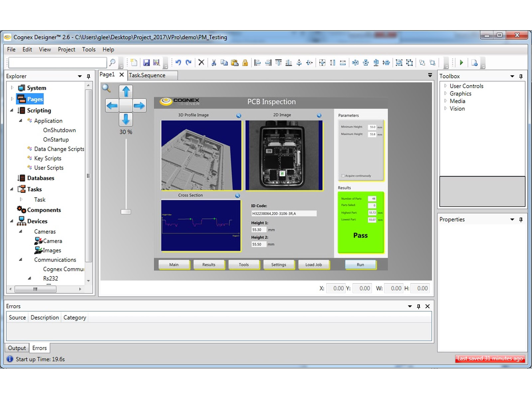Open the Project menu

[66, 49]
